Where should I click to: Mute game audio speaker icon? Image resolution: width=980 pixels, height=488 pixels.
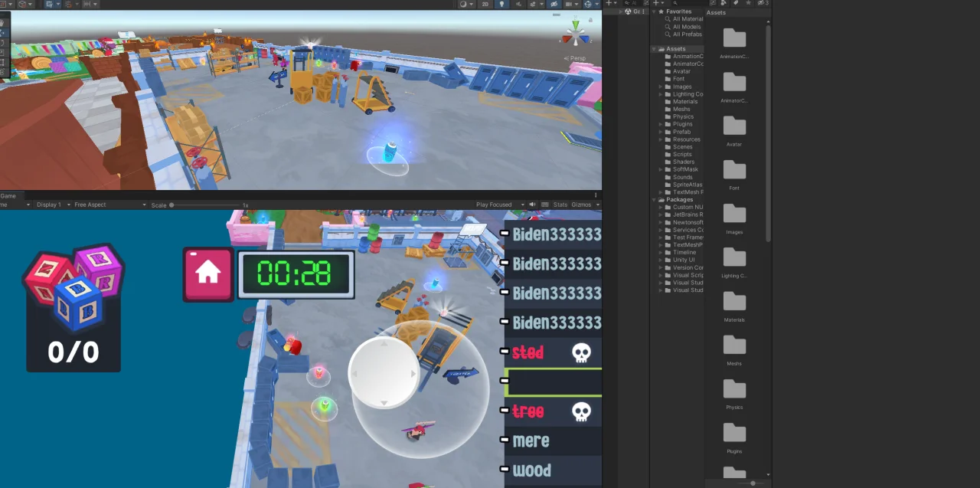click(533, 205)
